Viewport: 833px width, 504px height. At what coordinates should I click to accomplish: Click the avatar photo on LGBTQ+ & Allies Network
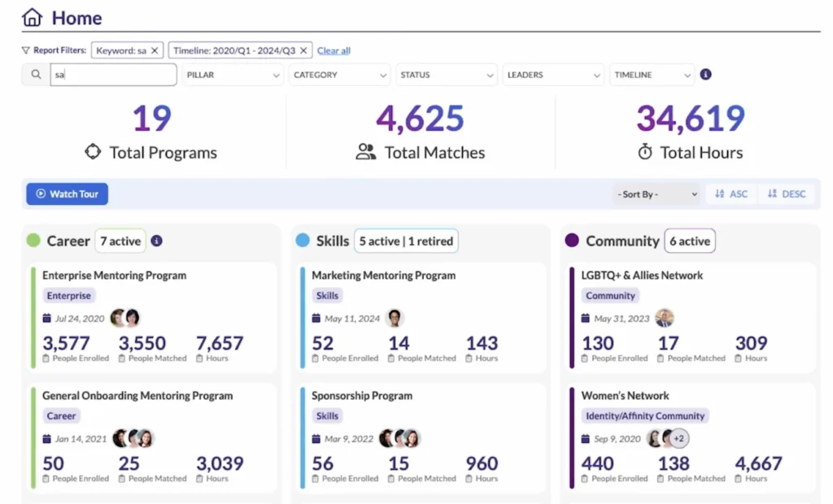665,318
